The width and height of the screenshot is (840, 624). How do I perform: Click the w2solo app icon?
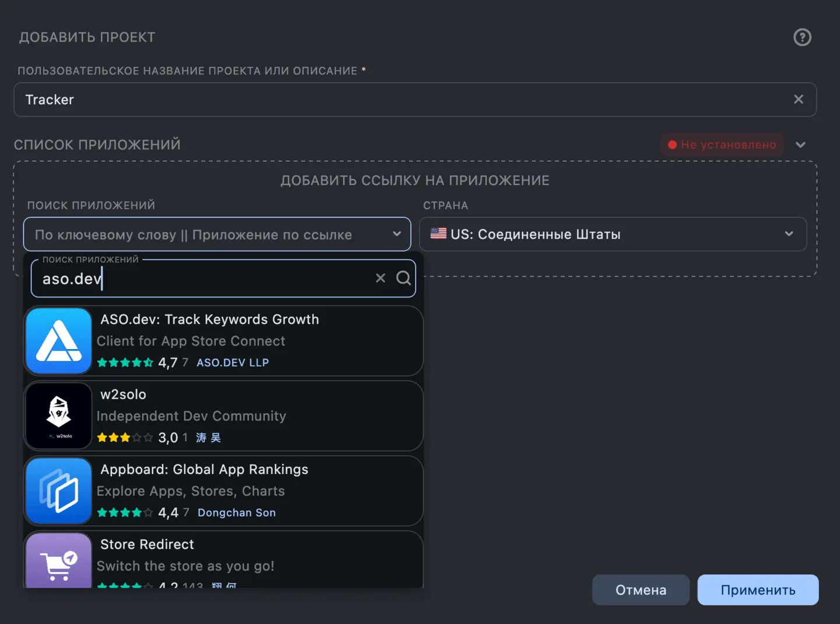click(x=58, y=416)
